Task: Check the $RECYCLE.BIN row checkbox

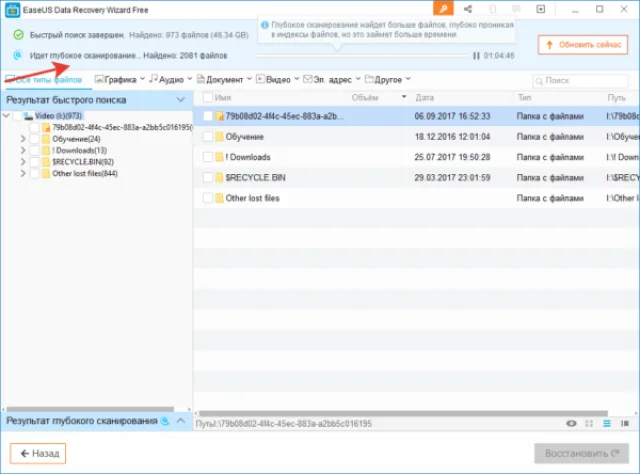Action: pyautogui.click(x=208, y=177)
